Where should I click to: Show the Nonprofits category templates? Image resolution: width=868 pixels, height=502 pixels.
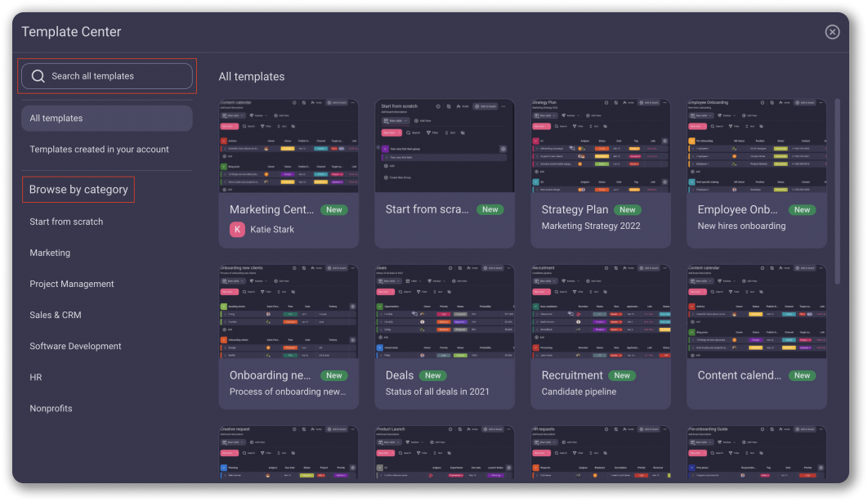(51, 408)
